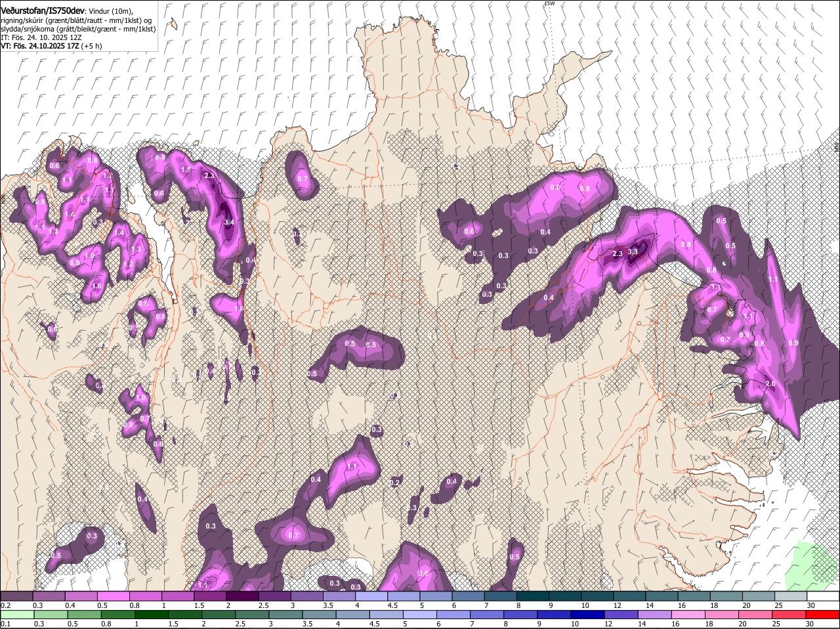This screenshot has width=840, height=629.
Task: Click the '0.4' label in the upper legend
Action: pos(70,605)
